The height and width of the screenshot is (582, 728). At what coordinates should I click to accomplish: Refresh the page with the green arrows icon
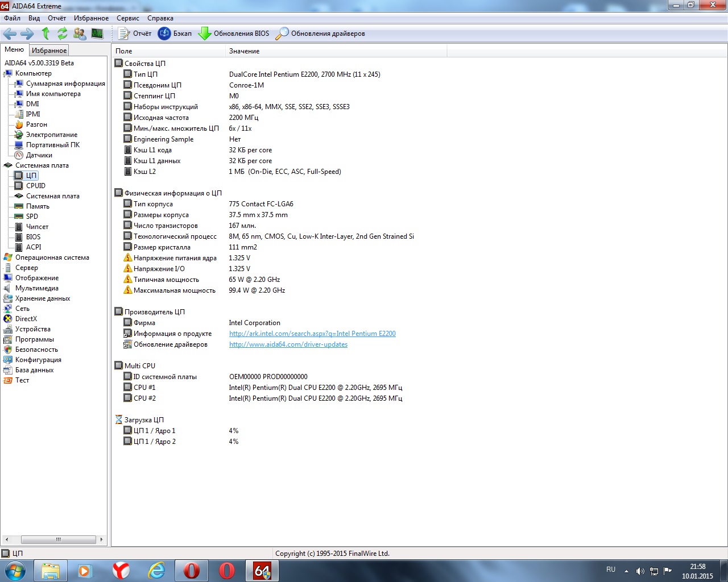62,34
